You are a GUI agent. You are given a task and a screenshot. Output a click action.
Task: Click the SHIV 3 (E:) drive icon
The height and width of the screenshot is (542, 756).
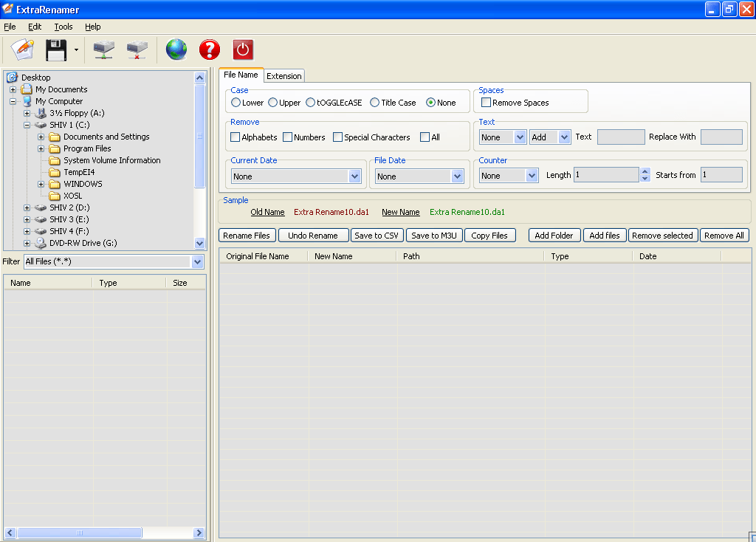coord(41,219)
